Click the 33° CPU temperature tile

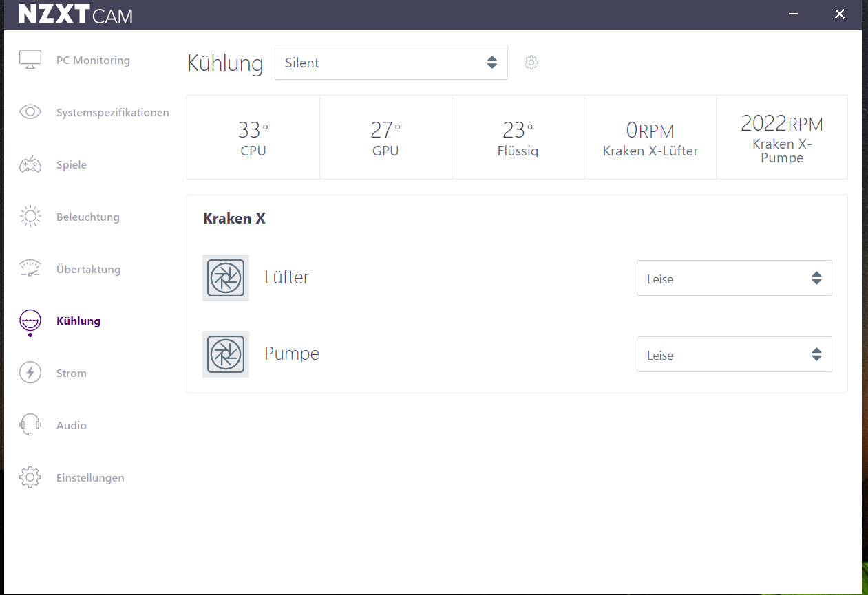[x=253, y=138]
